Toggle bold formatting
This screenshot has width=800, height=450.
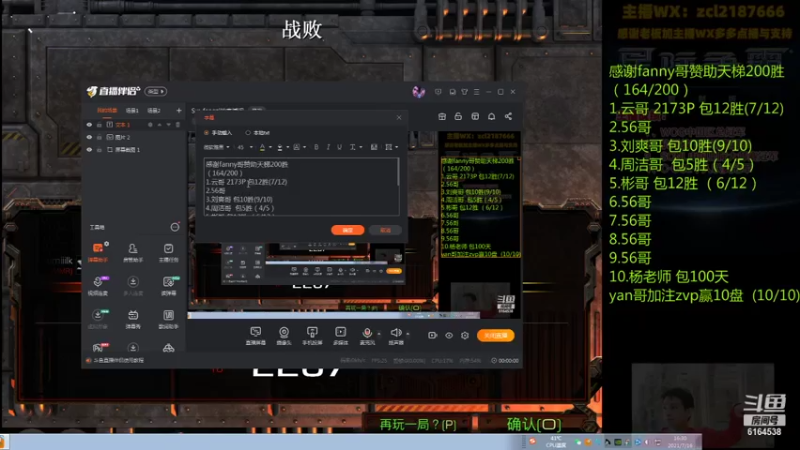click(x=316, y=147)
